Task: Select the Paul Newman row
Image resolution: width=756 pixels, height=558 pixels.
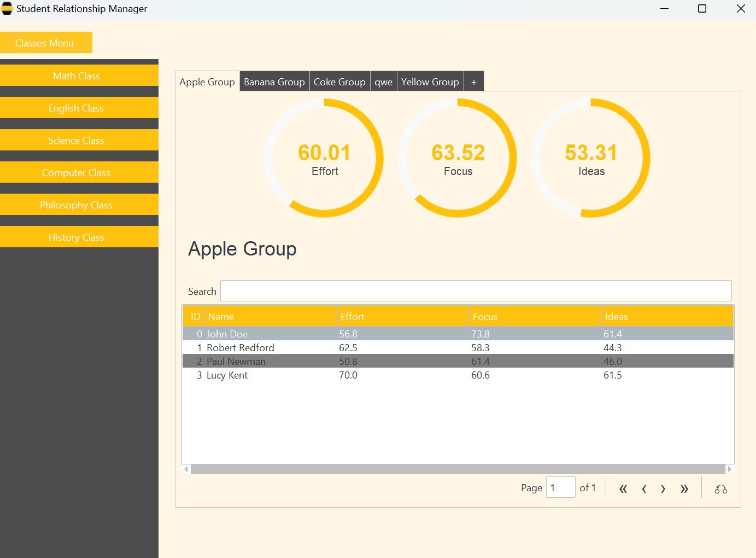Action: pos(458,361)
